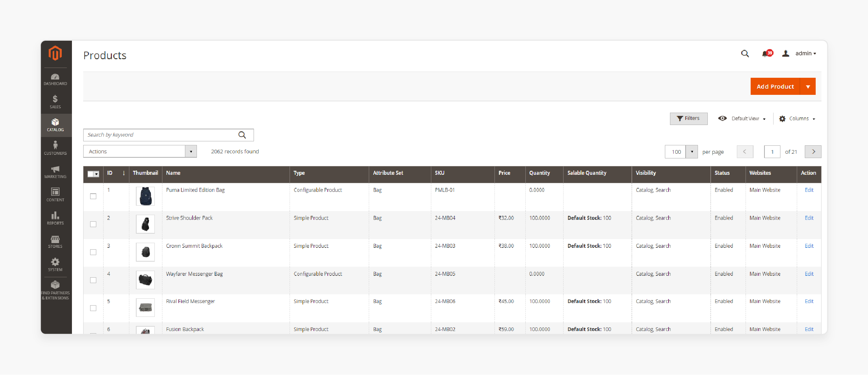Expand the per page count dropdown

[x=692, y=152]
